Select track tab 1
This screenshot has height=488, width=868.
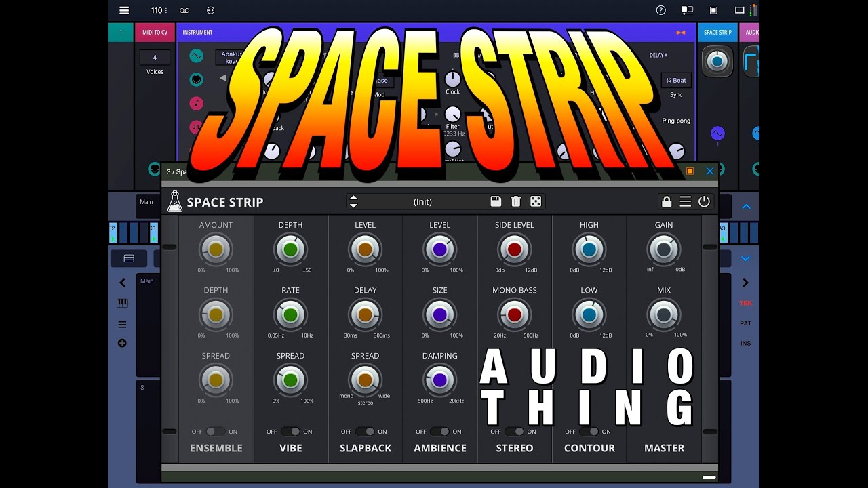click(x=121, y=32)
